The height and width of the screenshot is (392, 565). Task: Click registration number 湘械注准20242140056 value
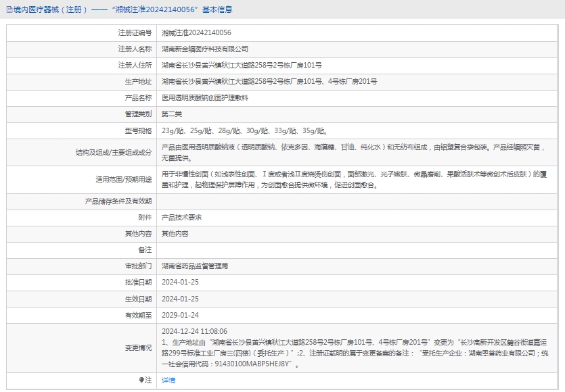196,33
